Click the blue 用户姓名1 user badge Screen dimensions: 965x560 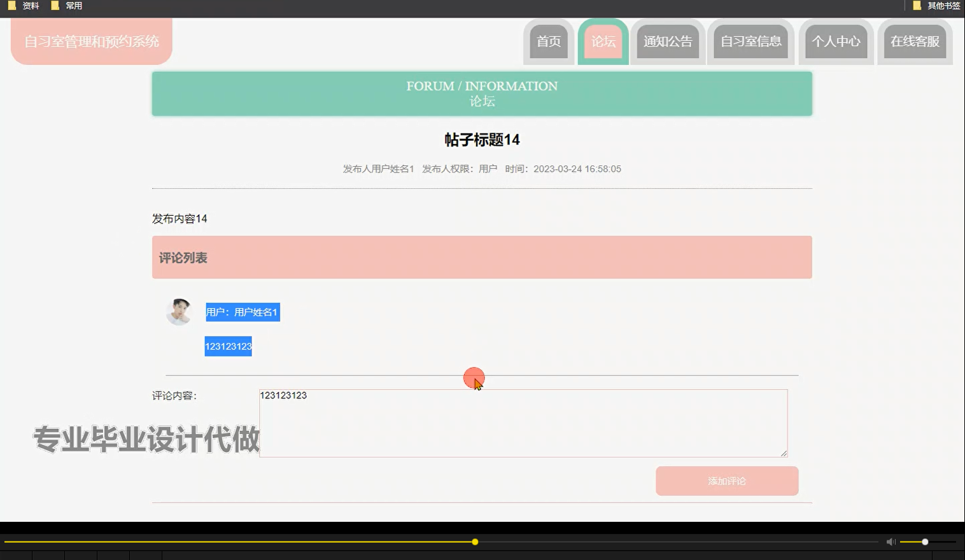pyautogui.click(x=243, y=312)
